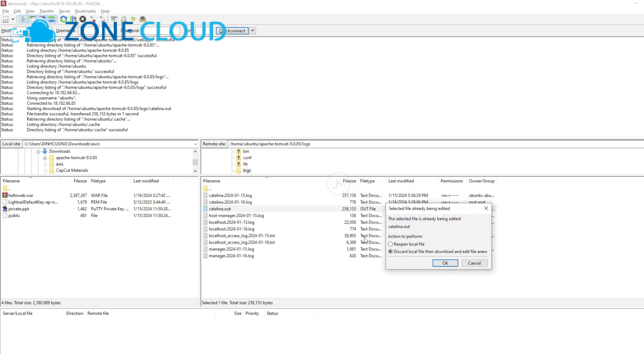This screenshot has height=354, width=644.
Task: Open the Site Manager toolbar icon
Action: (x=6, y=19)
